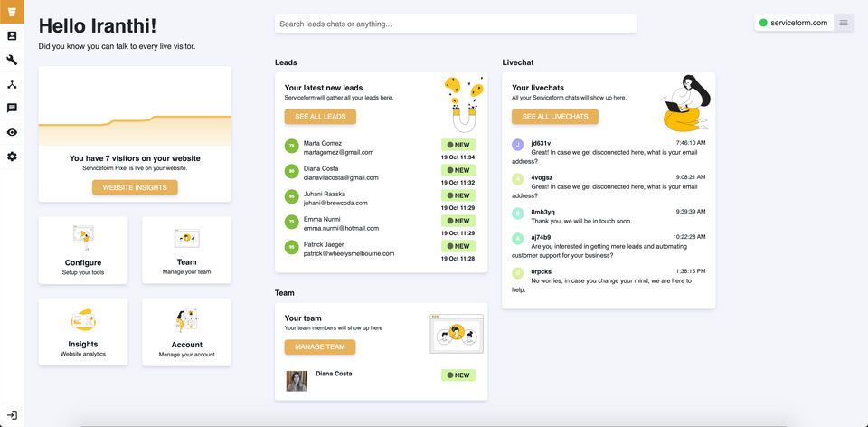Open the flow network icon in sidebar

click(12, 84)
